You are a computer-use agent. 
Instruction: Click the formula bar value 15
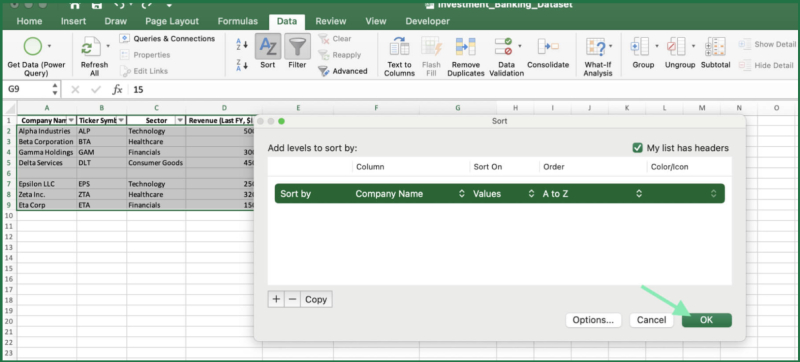tap(138, 90)
